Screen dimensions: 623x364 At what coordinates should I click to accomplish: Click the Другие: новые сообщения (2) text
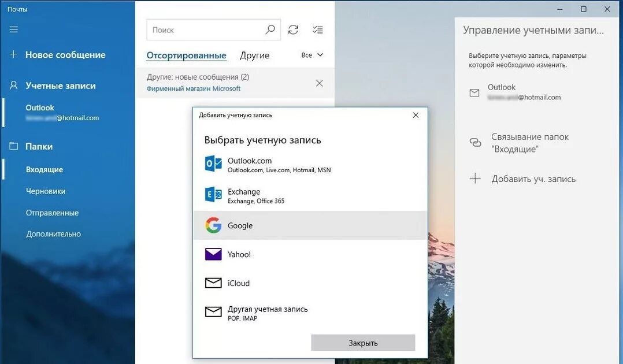tap(198, 77)
